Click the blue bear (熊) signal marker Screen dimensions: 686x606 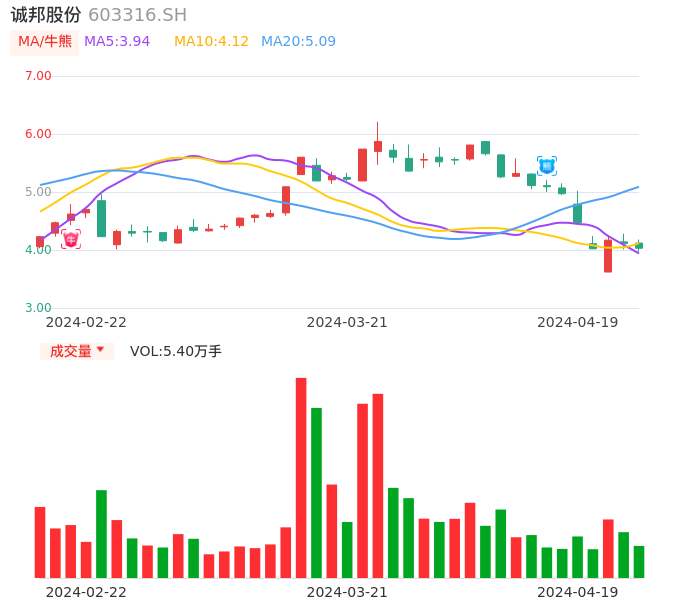tap(546, 166)
